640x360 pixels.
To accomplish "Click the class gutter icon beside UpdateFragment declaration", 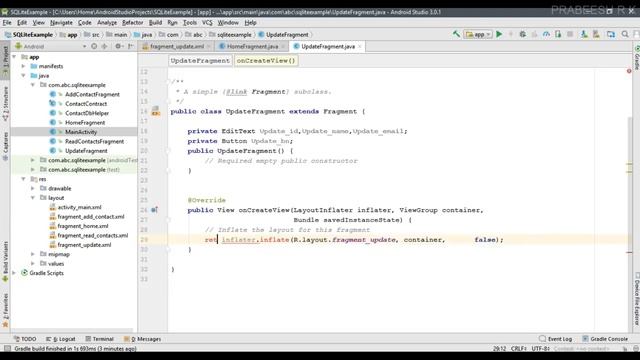I will (x=156, y=111).
